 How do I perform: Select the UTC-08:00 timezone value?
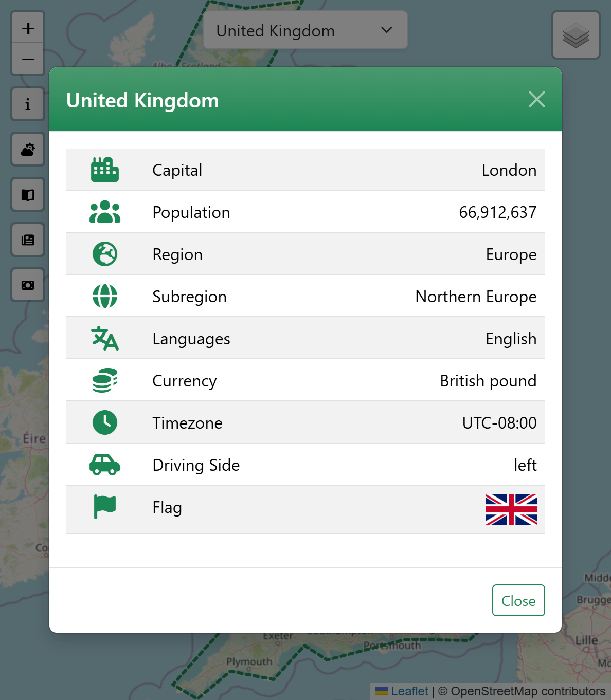pyautogui.click(x=499, y=423)
